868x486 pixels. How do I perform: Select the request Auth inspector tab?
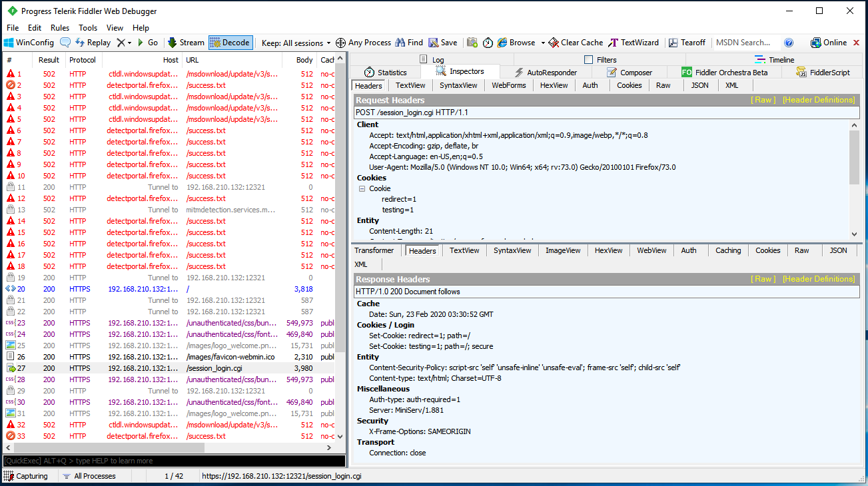coord(590,85)
